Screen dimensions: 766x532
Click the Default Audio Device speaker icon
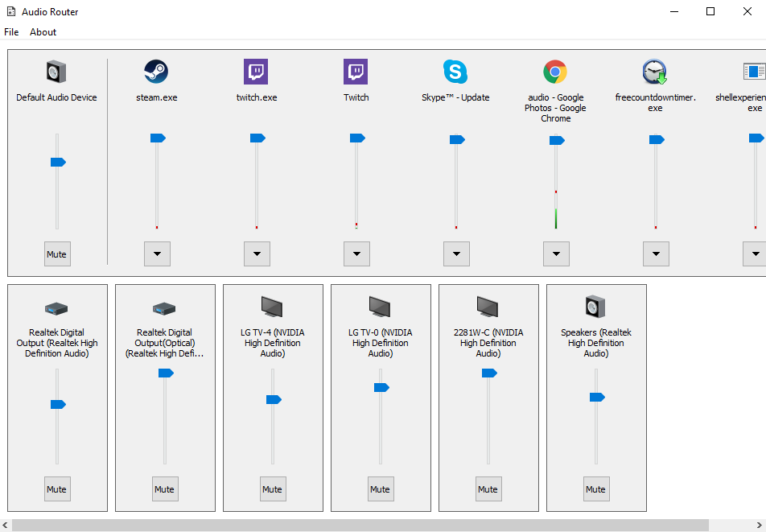click(x=56, y=72)
